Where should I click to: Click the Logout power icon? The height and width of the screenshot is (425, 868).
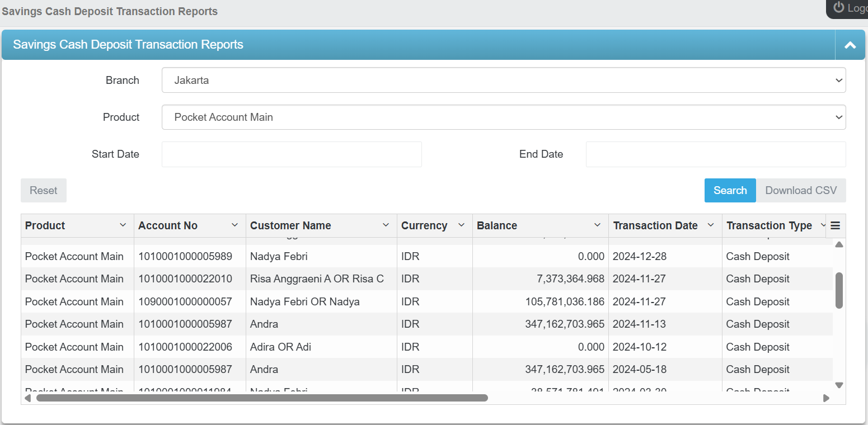click(x=838, y=8)
